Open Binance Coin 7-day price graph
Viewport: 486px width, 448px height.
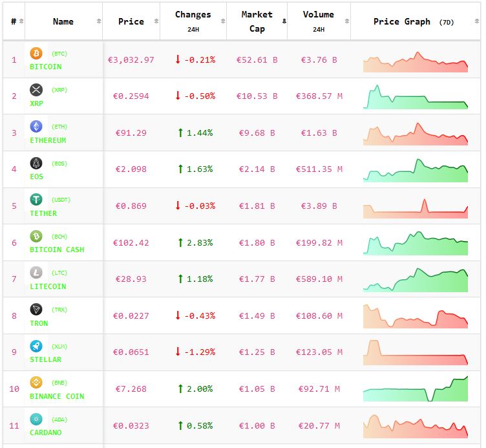(416, 390)
